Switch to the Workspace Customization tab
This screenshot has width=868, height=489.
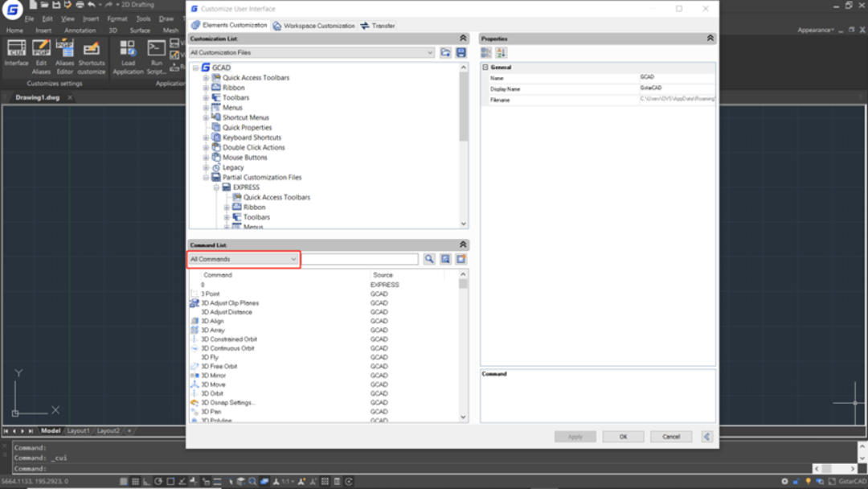tap(314, 26)
